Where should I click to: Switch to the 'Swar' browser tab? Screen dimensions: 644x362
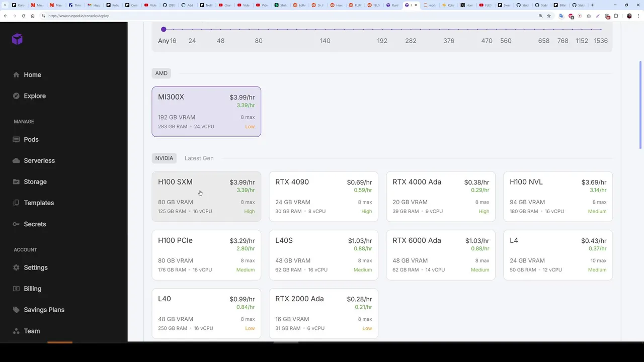pyautogui.click(x=506, y=5)
